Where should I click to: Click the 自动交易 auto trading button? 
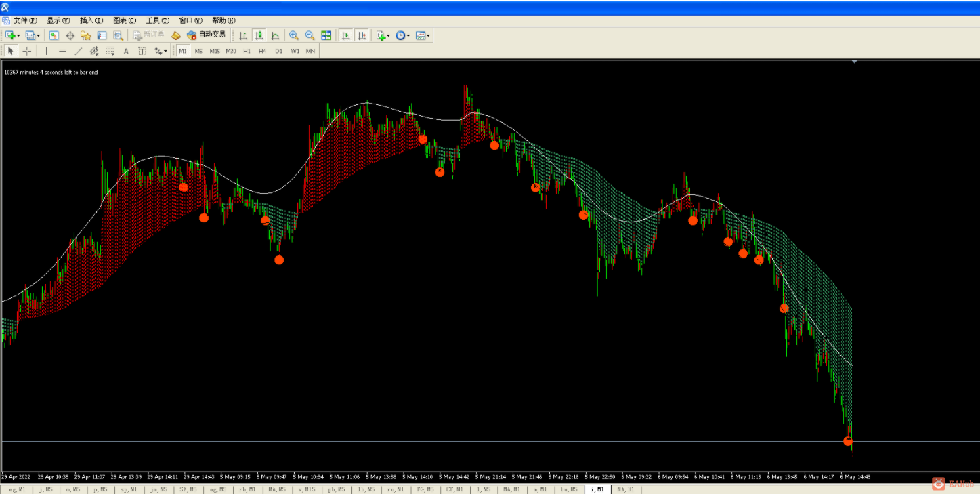tap(207, 35)
